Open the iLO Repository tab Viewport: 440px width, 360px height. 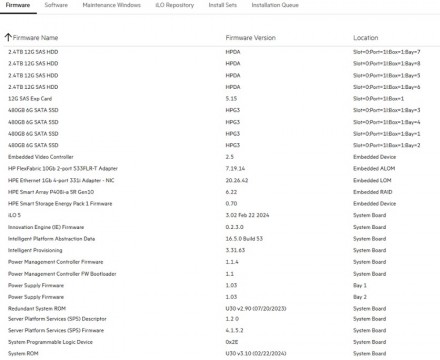point(175,5)
